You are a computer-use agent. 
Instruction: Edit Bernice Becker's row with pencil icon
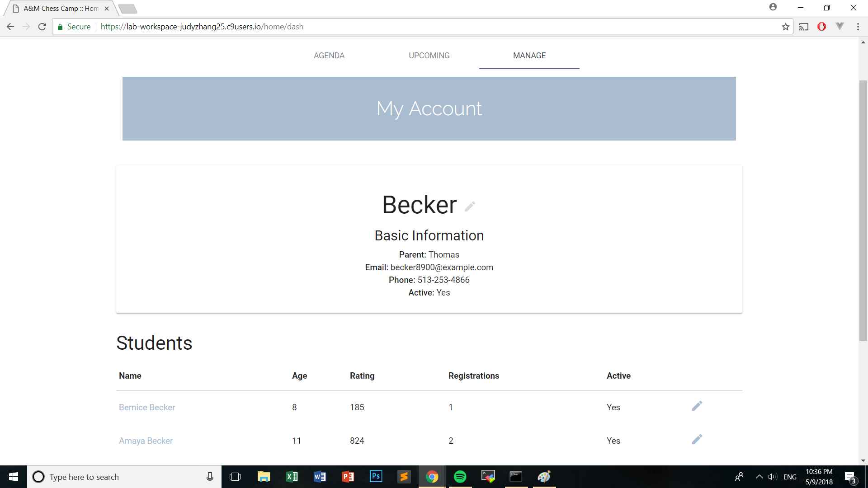(x=697, y=406)
